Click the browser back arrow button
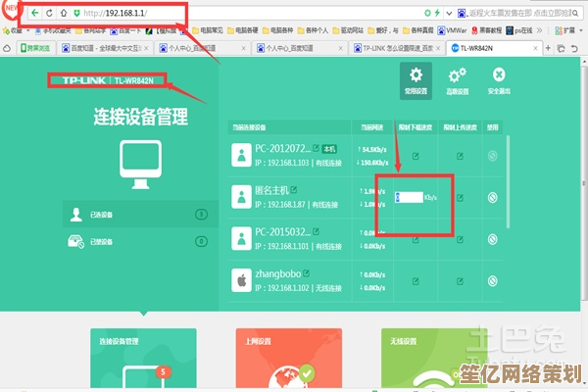Screen dimensions: 588x392 35,13
